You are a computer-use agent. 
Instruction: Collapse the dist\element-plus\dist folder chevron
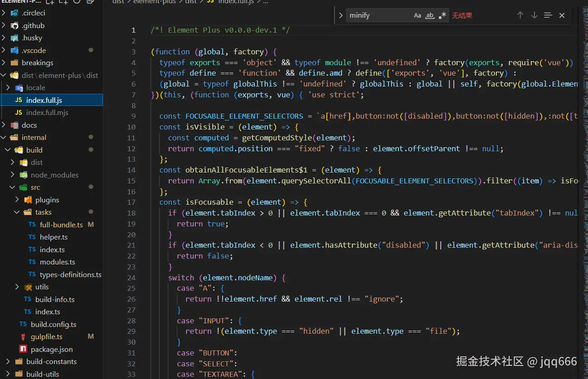pos(4,76)
